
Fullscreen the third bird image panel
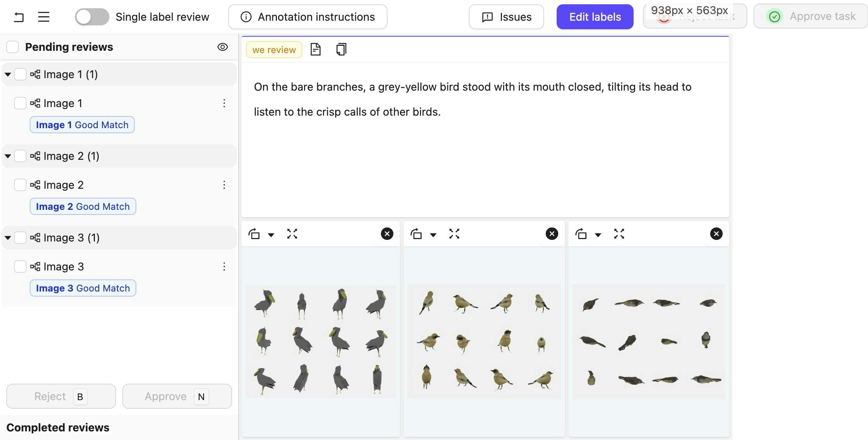click(619, 234)
